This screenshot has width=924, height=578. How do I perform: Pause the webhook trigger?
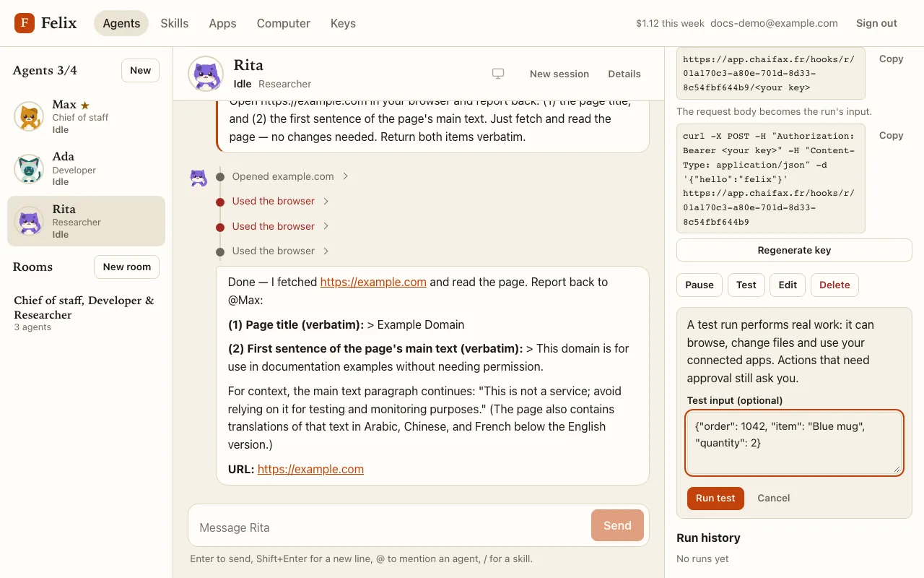click(699, 285)
